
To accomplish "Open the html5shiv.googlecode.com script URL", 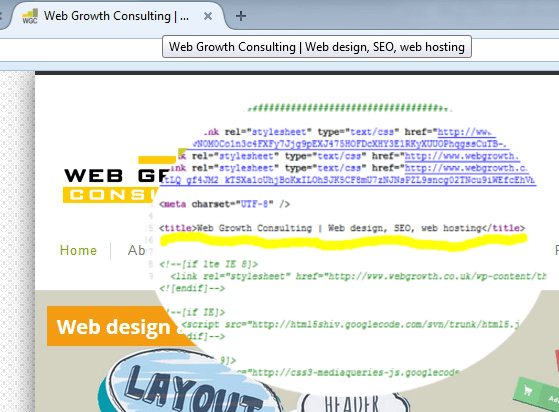I will [x=385, y=324].
